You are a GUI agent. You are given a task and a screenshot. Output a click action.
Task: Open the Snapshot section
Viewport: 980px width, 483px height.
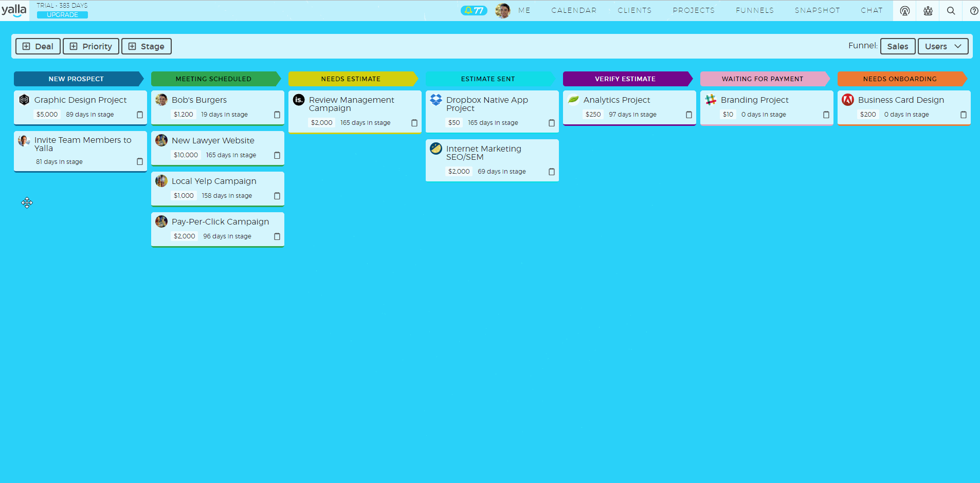[817, 10]
